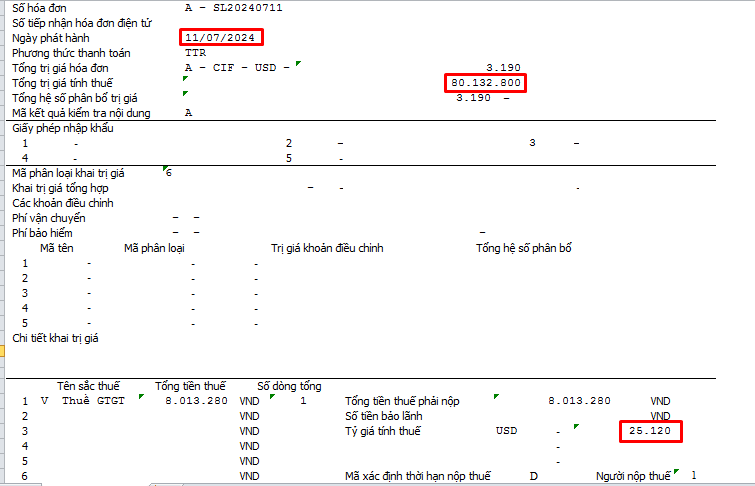Click the Phí bảo hiểm row label

click(42, 233)
